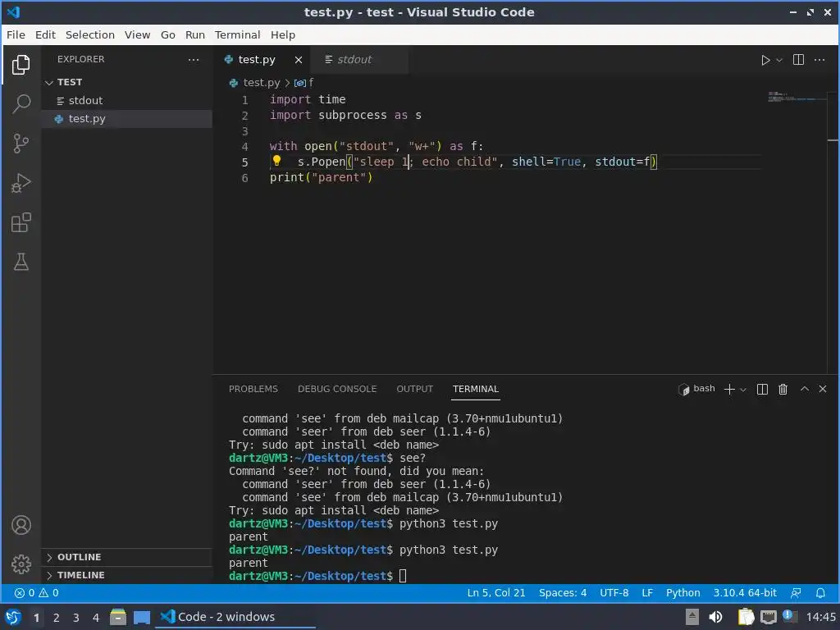Open the Terminal menu

pyautogui.click(x=237, y=34)
